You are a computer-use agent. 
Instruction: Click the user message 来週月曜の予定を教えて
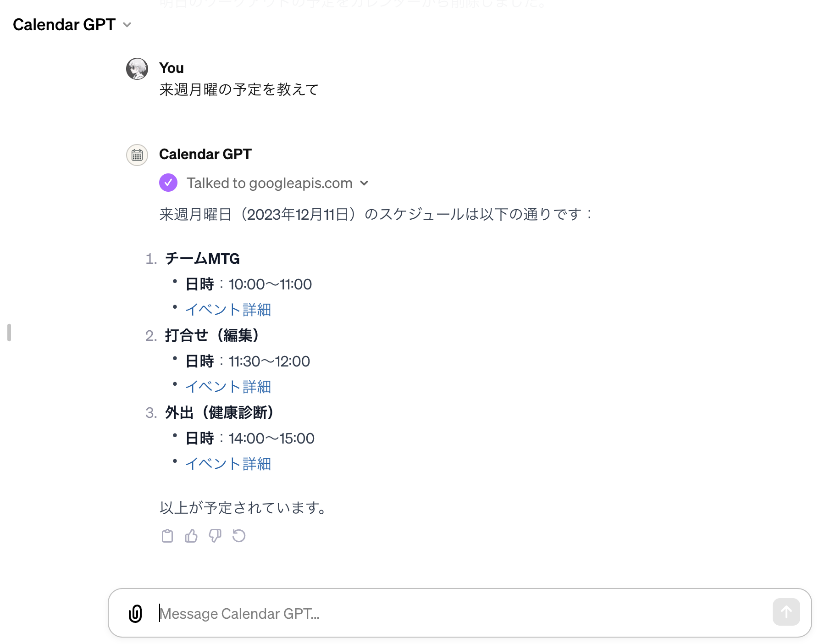click(x=238, y=89)
